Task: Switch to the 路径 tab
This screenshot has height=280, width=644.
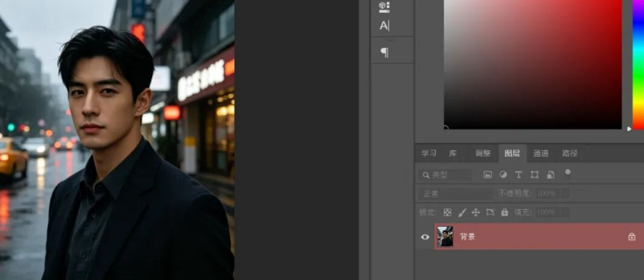Action: 570,153
